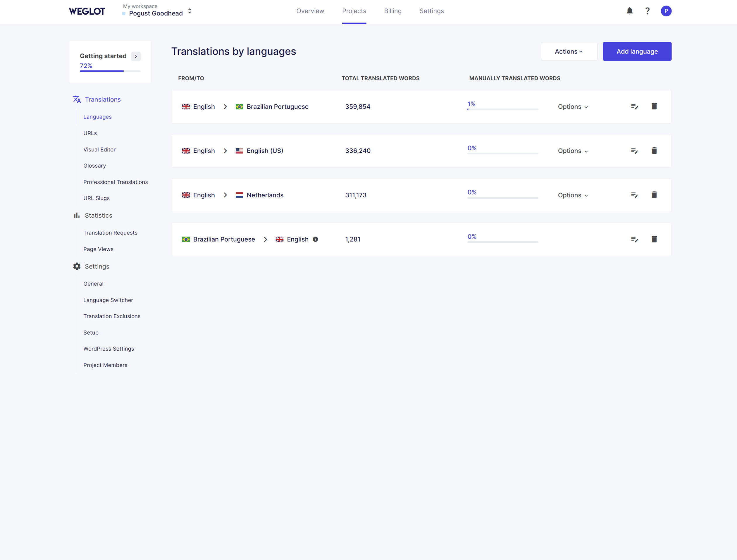Click the Translations section icon
This screenshot has width=737, height=560.
(77, 99)
